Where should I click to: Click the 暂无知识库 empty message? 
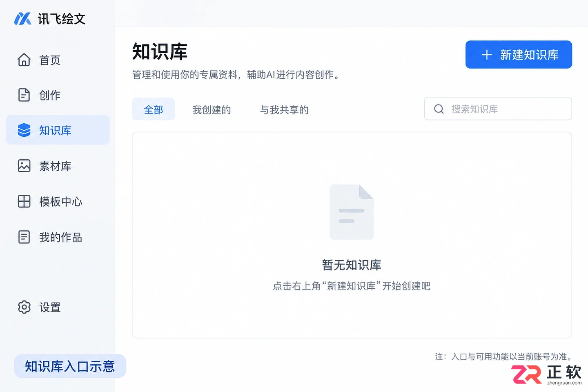[x=352, y=265]
